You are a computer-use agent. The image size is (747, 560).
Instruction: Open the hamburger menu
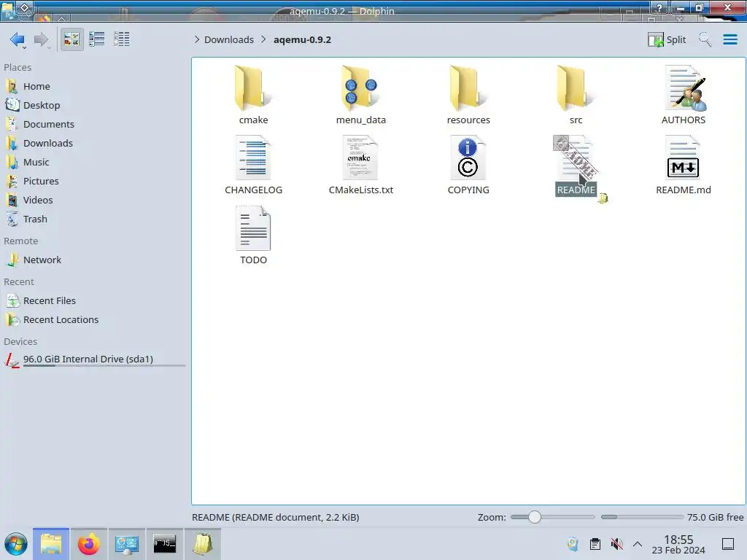click(729, 39)
